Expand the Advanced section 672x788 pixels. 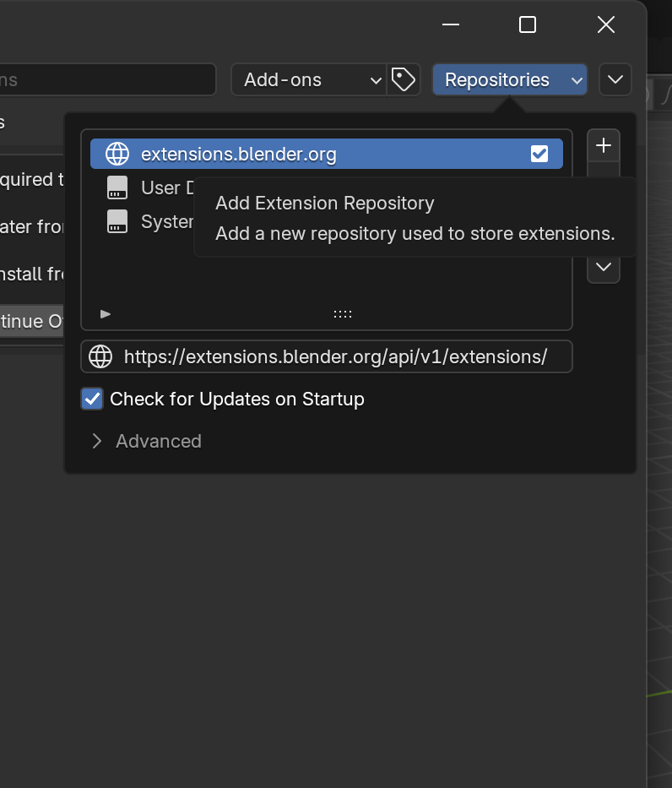pyautogui.click(x=97, y=441)
